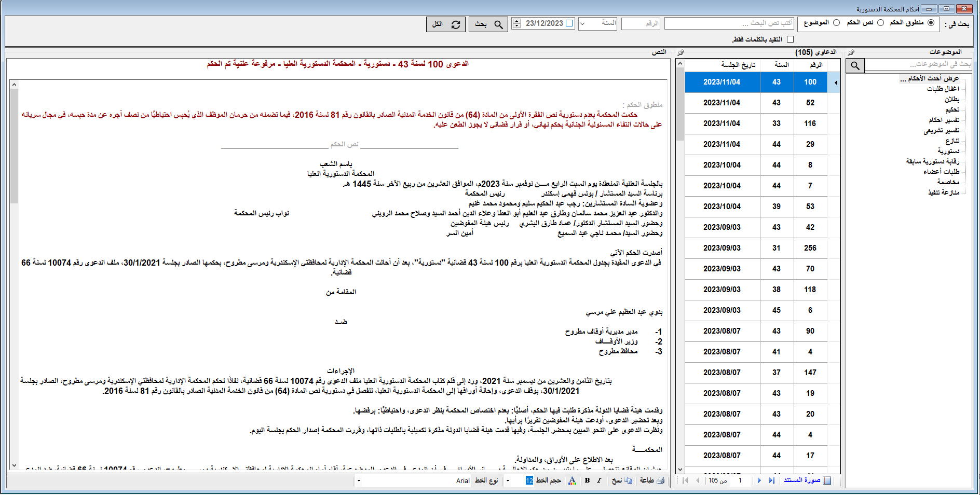Select case row number 116 year 33
This screenshot has width=980, height=495.
[x=762, y=123]
